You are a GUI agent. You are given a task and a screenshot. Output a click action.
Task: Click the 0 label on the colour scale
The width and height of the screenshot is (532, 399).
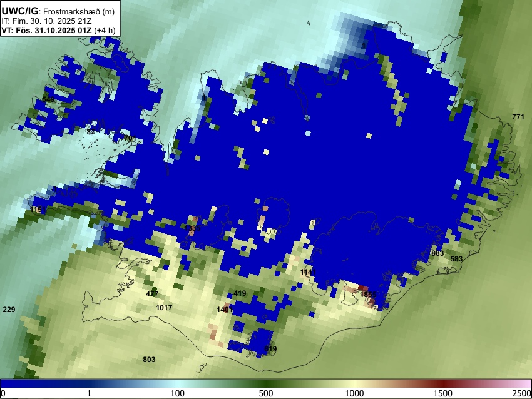[3, 393]
